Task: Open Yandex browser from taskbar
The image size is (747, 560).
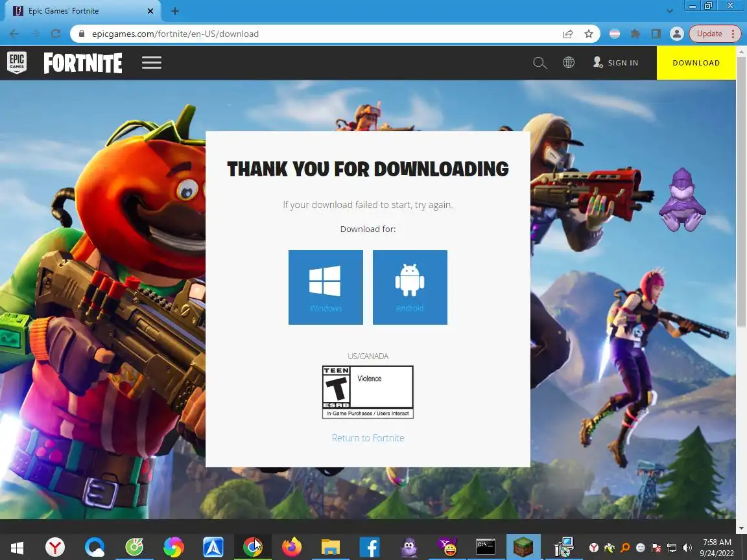Action: pyautogui.click(x=55, y=547)
